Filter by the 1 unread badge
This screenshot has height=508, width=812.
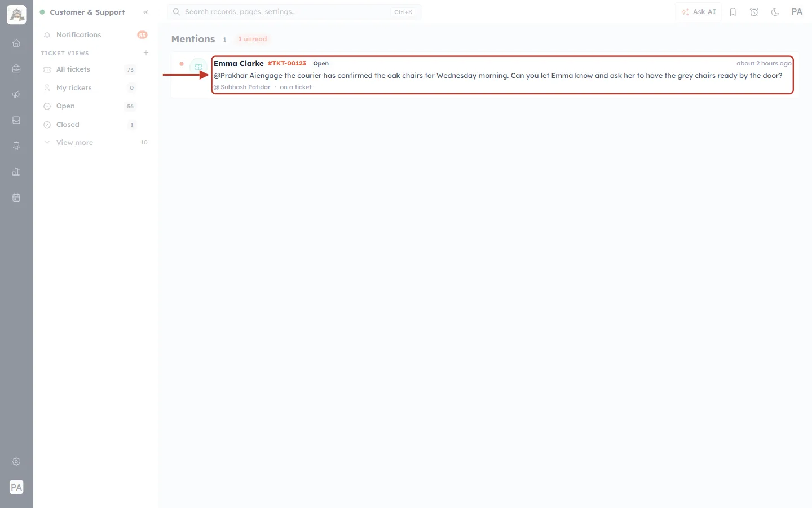253,39
